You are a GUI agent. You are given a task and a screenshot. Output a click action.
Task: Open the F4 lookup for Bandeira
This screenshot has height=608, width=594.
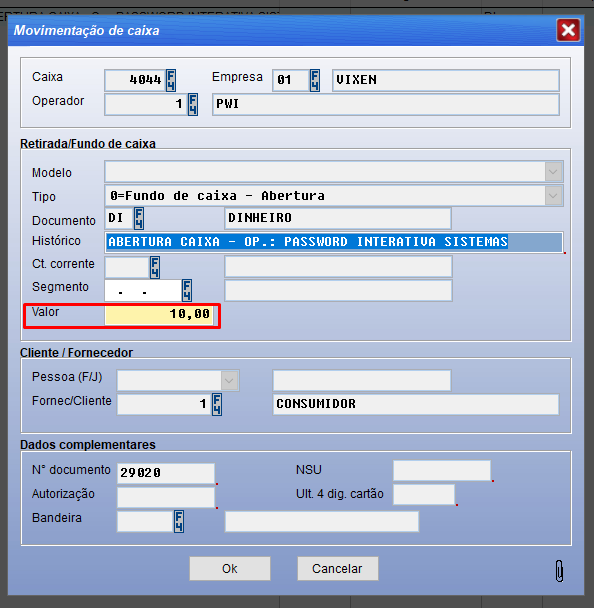(179, 522)
